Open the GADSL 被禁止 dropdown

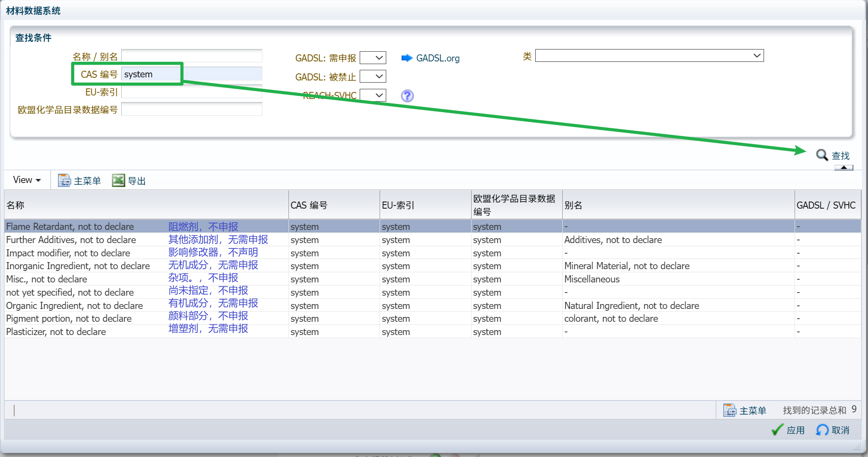click(x=373, y=76)
